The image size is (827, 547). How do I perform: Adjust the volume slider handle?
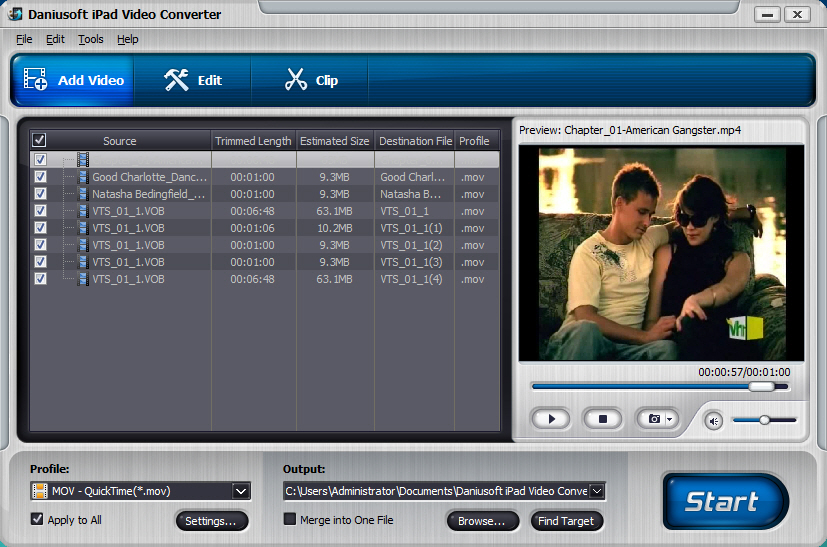pyautogui.click(x=764, y=420)
